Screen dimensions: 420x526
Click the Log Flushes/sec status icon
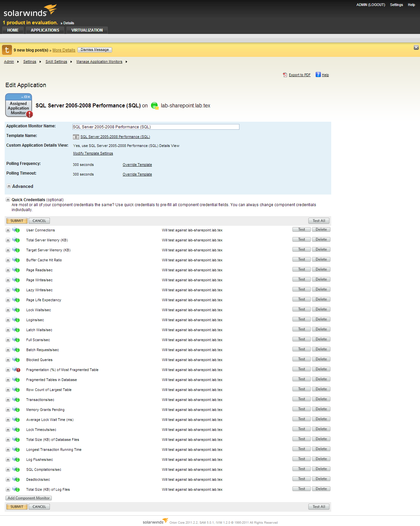pyautogui.click(x=16, y=460)
